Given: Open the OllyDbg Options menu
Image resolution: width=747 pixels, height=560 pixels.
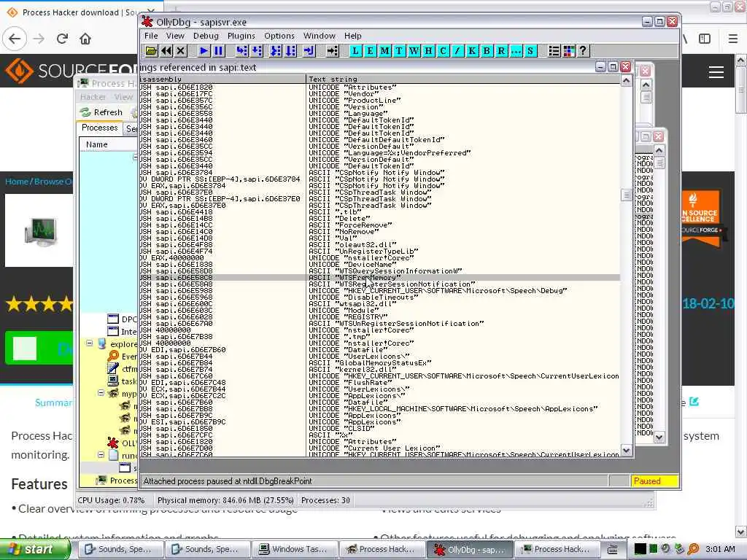Looking at the screenshot, I should point(279,36).
